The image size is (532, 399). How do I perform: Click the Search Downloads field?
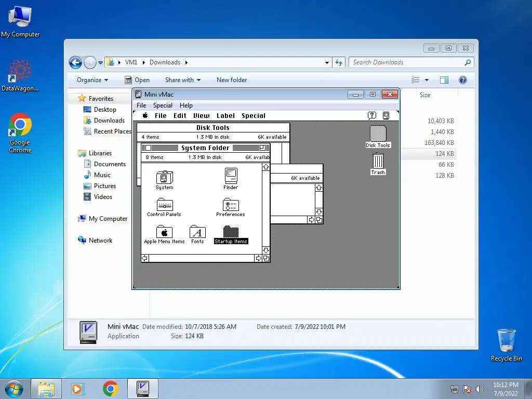tap(411, 62)
